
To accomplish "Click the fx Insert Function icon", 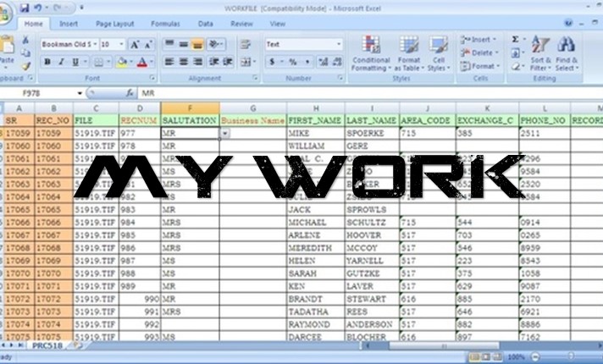I will [x=130, y=92].
